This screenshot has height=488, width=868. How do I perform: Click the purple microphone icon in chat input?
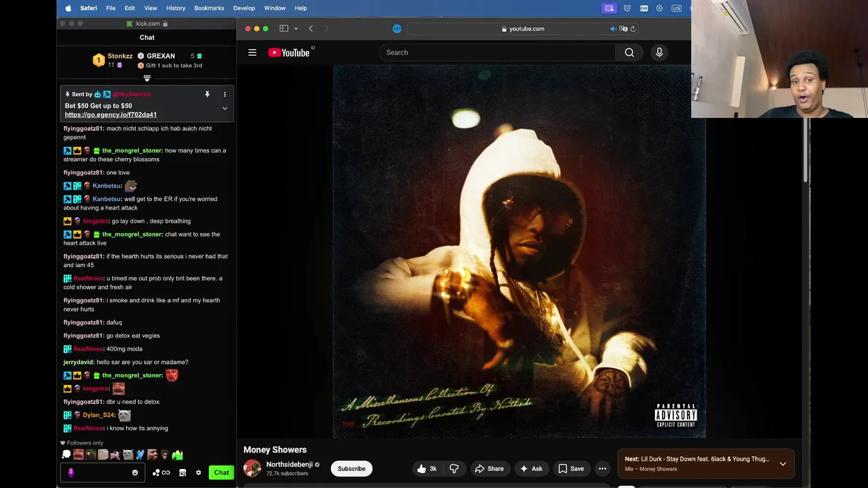click(x=71, y=472)
